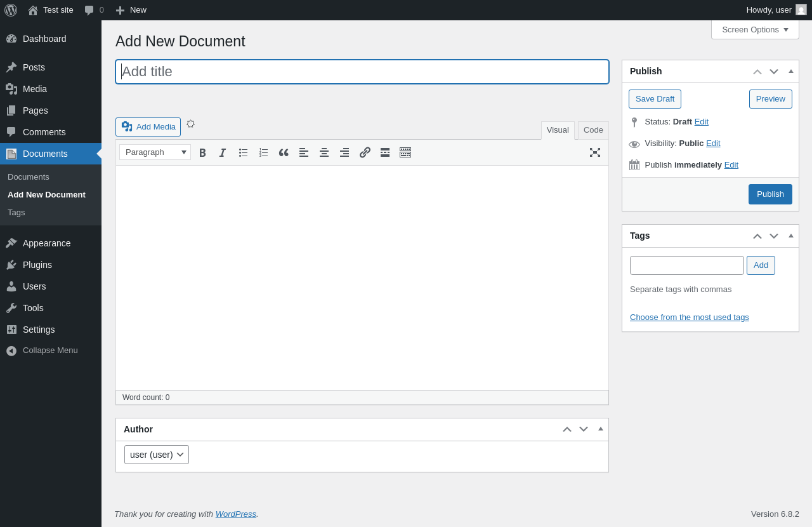Edit the publish immediately date

[731, 165]
